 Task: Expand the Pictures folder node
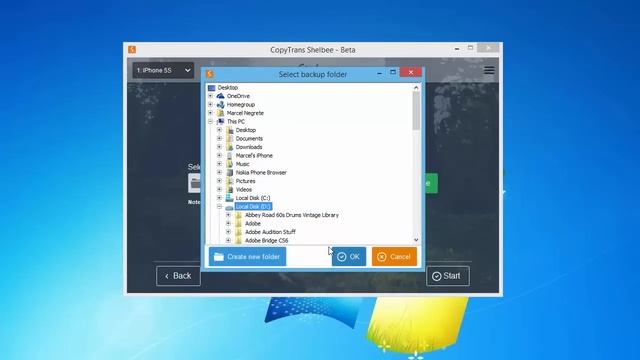tap(220, 181)
